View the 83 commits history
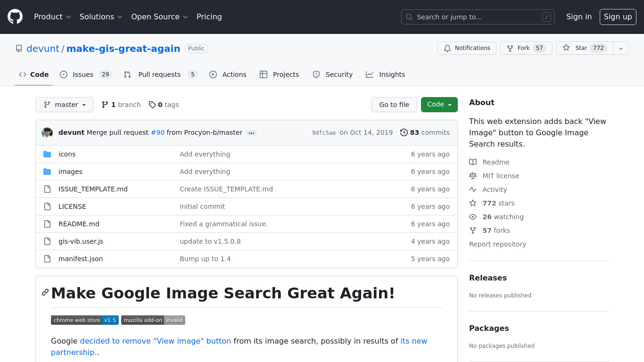This screenshot has height=362, width=644. pos(425,132)
